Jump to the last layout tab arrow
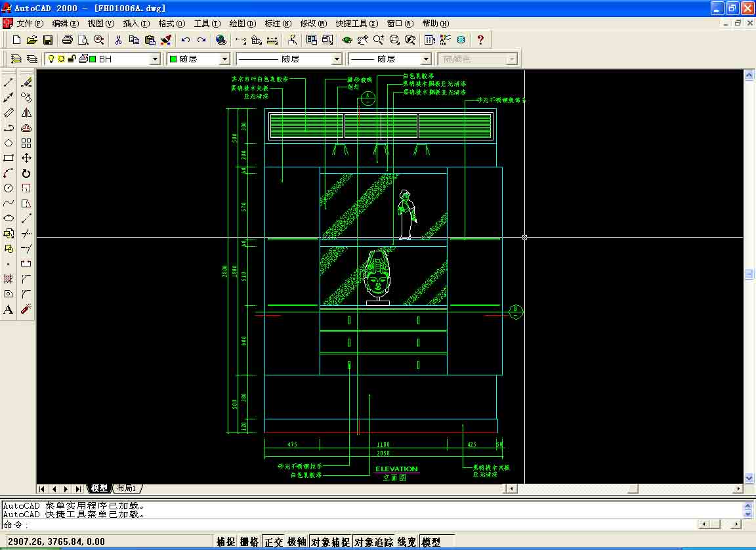756x550 pixels. pyautogui.click(x=79, y=489)
